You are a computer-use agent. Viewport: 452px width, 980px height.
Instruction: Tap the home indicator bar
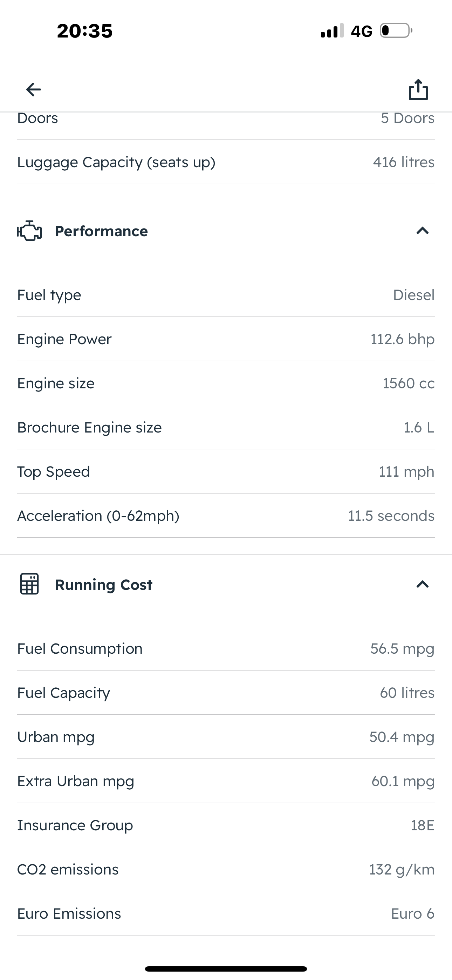226,968
